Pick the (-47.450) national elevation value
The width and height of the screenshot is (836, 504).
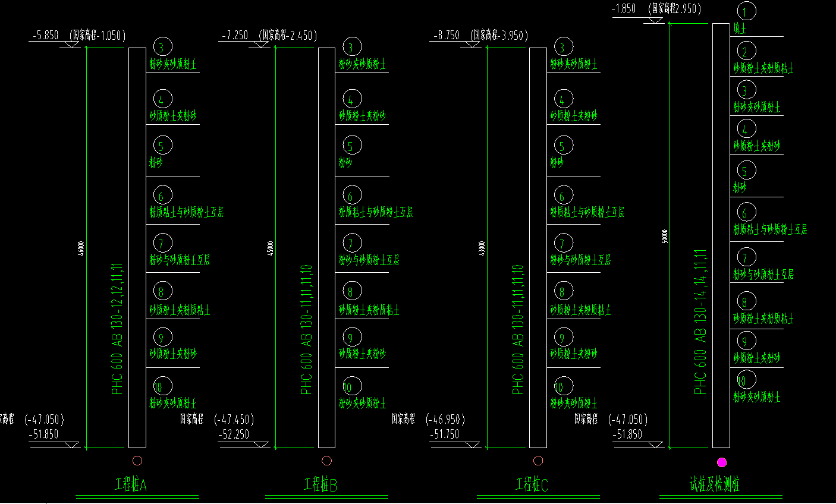234,420
